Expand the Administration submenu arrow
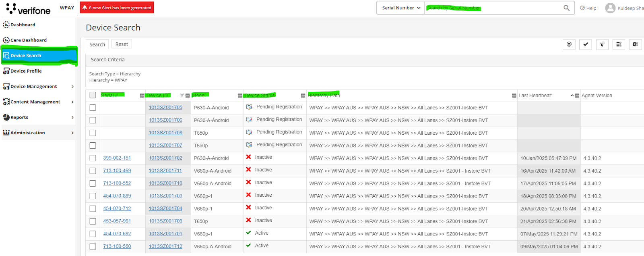The height and width of the screenshot is (256, 644). coord(72,133)
